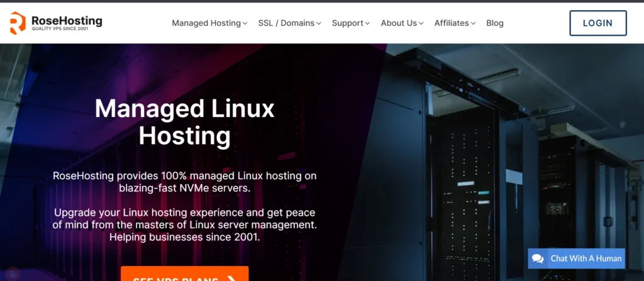Expand the Support chevron arrow

(367, 23)
